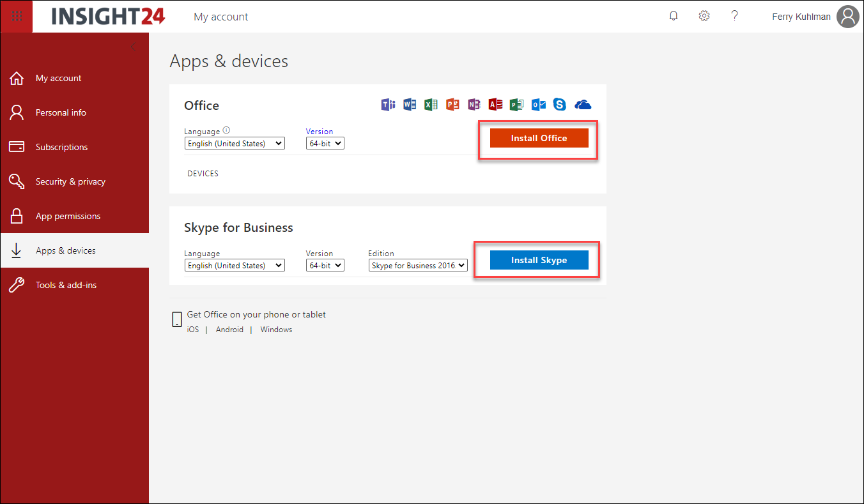Go to My account in the sidebar
Image resolution: width=864 pixels, height=504 pixels.
tap(75, 79)
